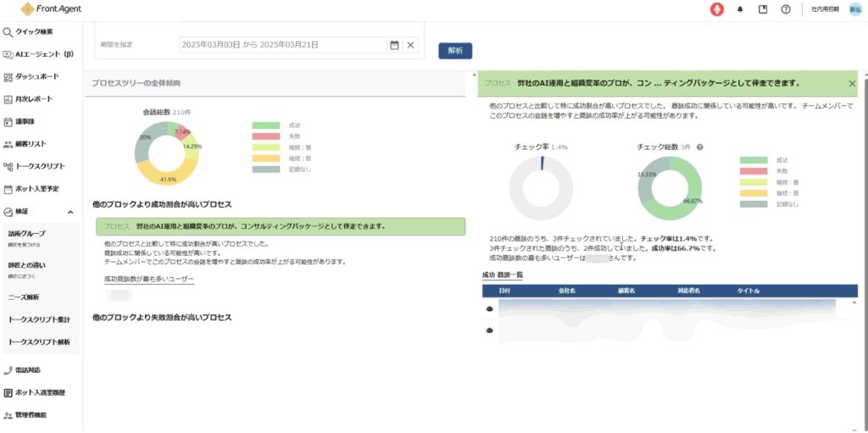Go to ダッシュボード in the sidebar

click(x=36, y=76)
